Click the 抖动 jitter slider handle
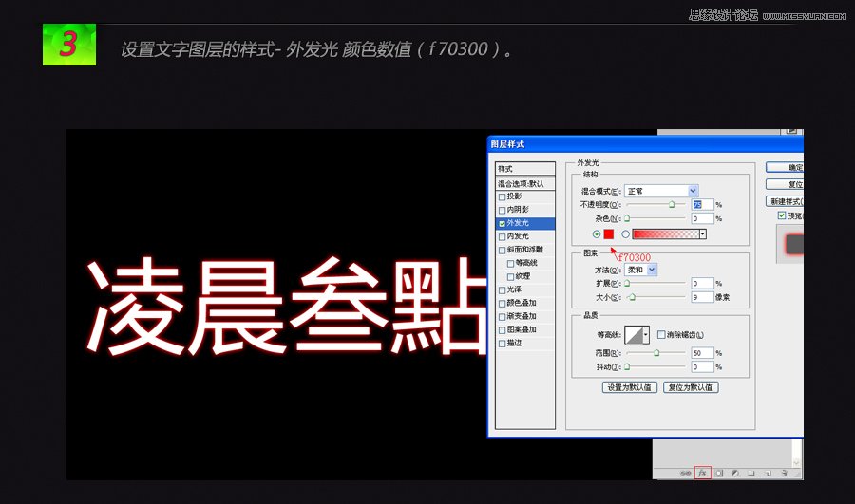Viewport: 855px width, 504px height. coord(627,367)
